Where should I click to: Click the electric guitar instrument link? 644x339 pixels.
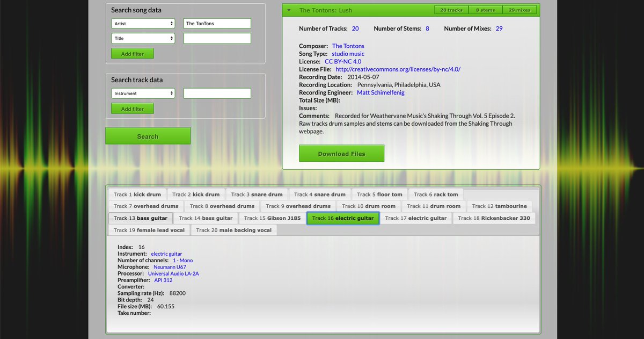pos(166,254)
